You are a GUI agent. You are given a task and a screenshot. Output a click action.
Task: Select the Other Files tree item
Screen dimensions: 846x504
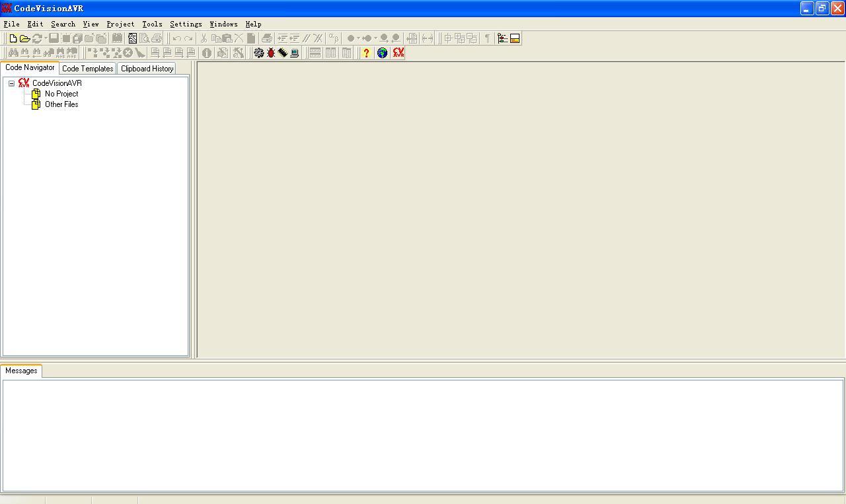click(x=61, y=104)
